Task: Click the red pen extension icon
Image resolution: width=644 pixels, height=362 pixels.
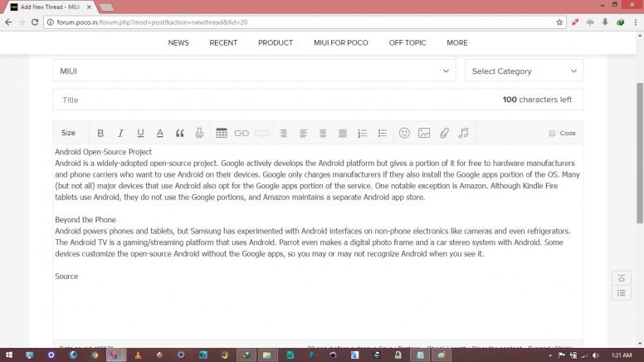Action: coord(575,22)
